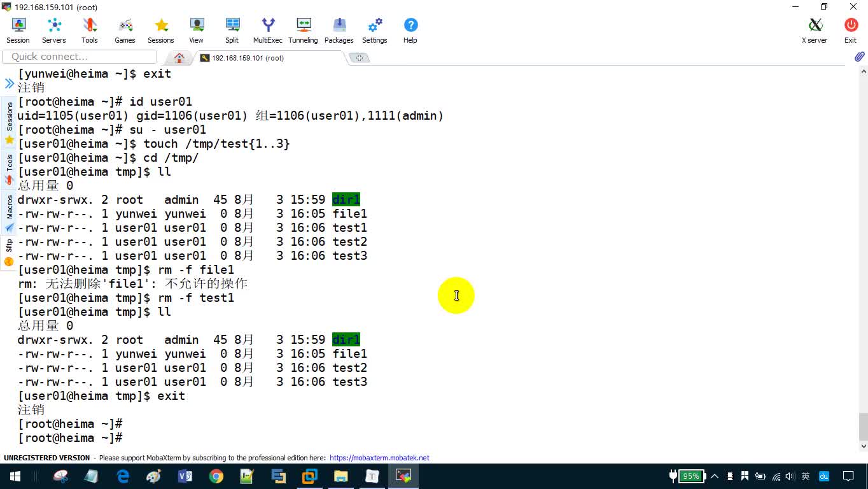Open File Explorer from taskbar

click(x=341, y=476)
